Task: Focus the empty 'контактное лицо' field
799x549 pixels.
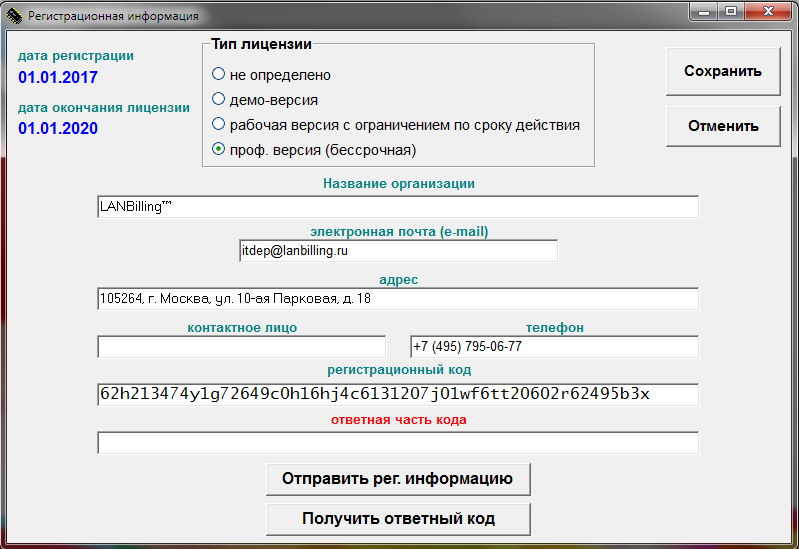Action: (242, 347)
